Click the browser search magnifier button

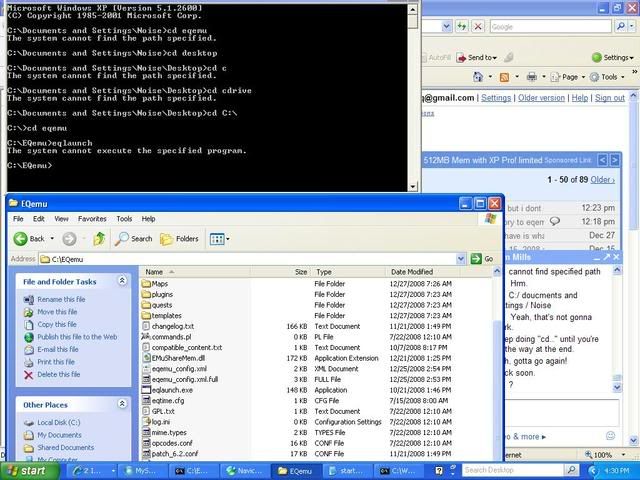(620, 27)
